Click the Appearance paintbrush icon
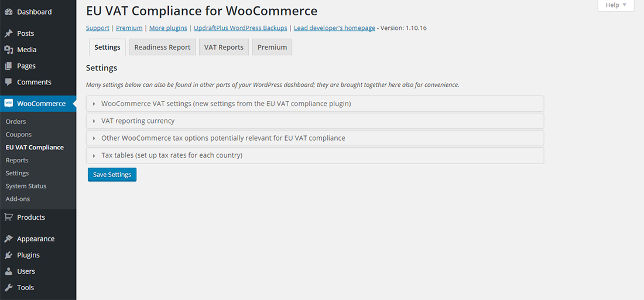This screenshot has width=644, height=300. click(x=9, y=239)
